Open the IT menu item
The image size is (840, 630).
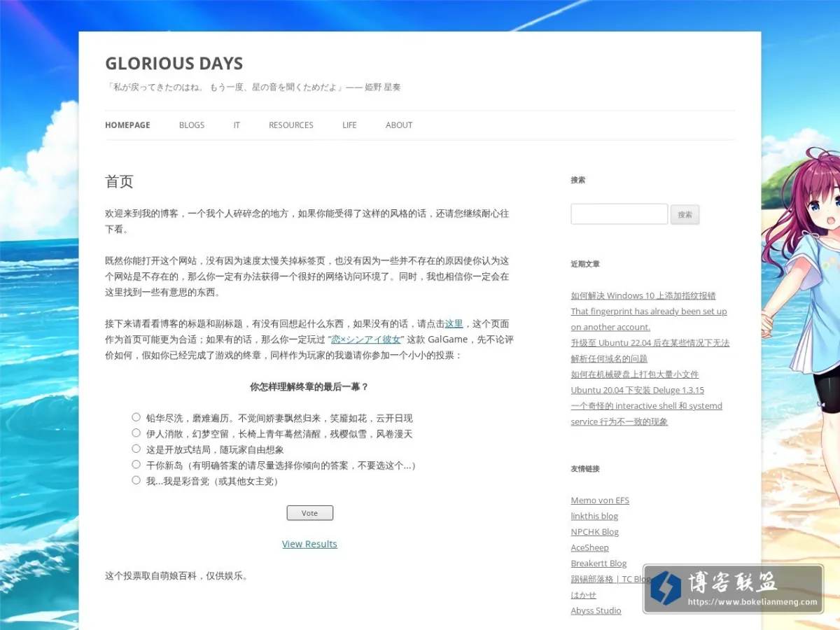[x=237, y=125]
